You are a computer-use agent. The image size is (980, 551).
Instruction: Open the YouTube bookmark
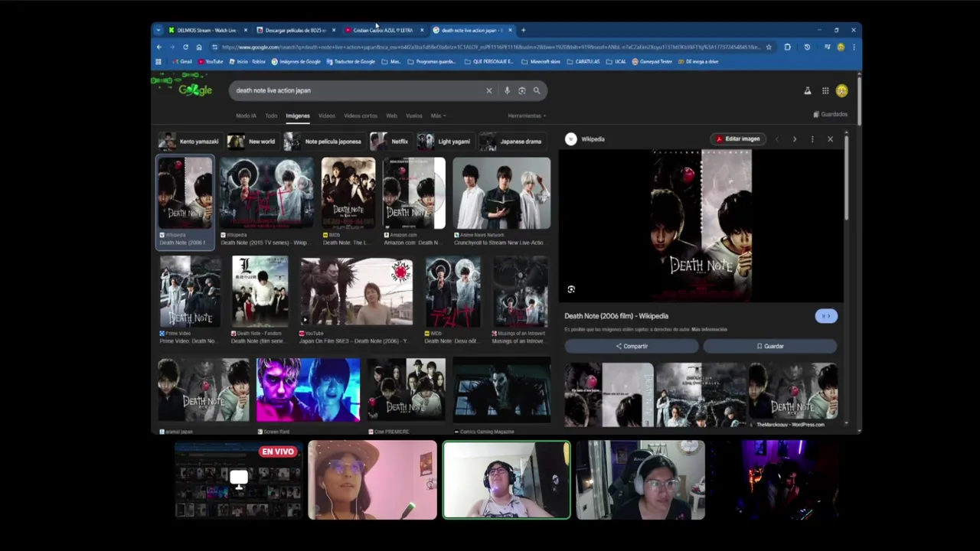[211, 61]
